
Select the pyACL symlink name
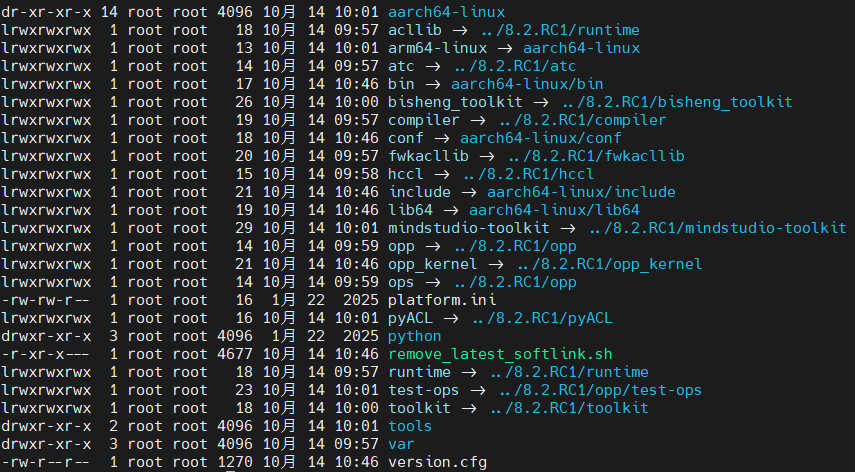click(410, 318)
